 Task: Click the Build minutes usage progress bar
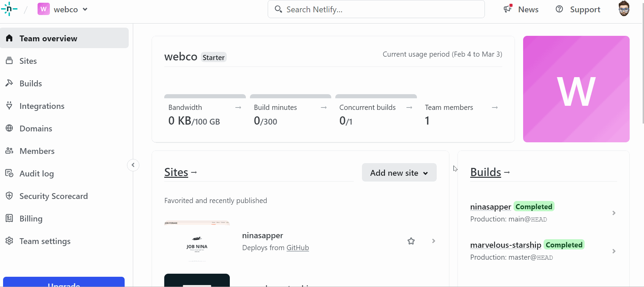coord(291,96)
